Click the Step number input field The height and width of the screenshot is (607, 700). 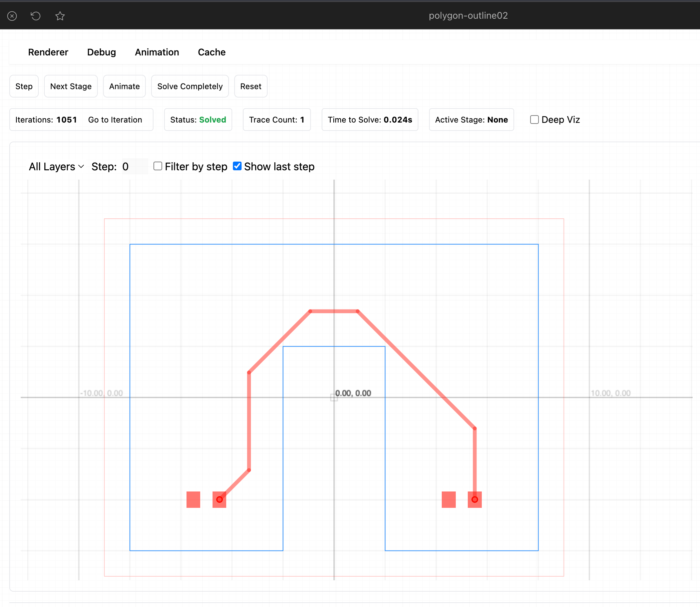point(134,167)
